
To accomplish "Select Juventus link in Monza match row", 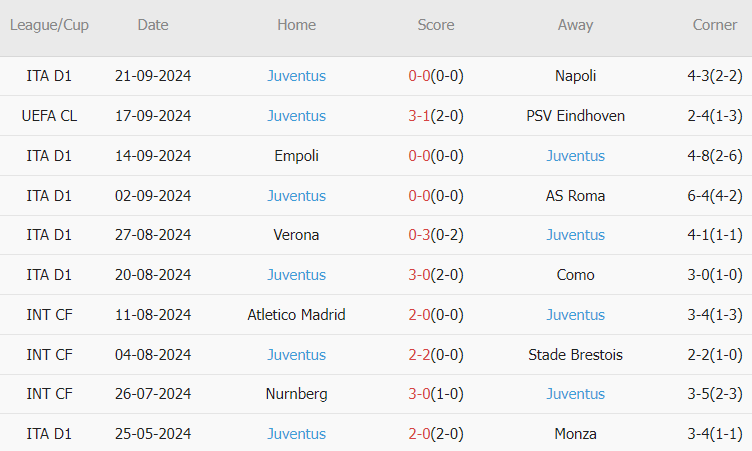I will (296, 434).
